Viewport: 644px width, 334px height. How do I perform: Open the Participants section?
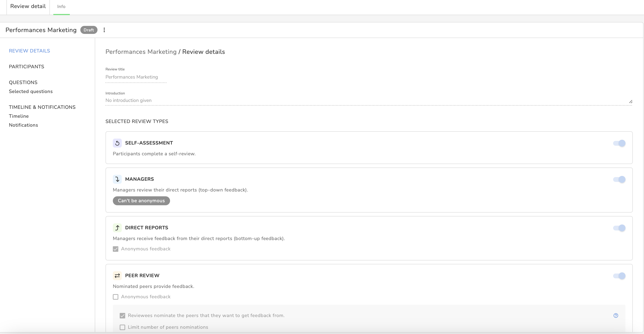pyautogui.click(x=27, y=67)
